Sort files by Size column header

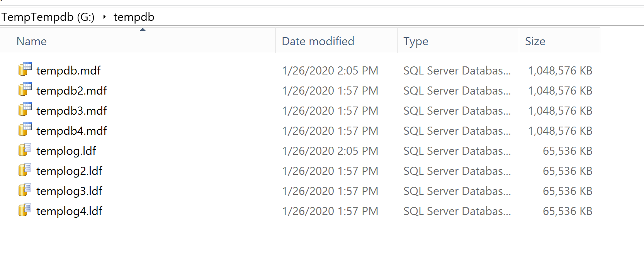point(535,41)
